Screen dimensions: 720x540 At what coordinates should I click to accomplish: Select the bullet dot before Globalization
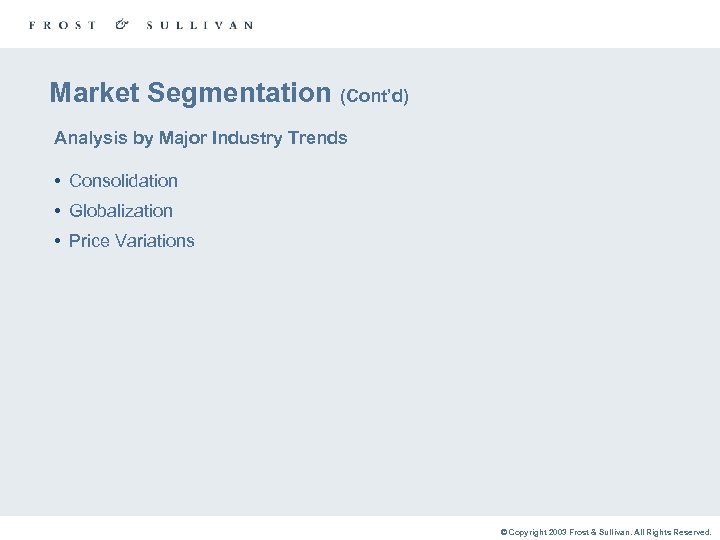(x=59, y=211)
